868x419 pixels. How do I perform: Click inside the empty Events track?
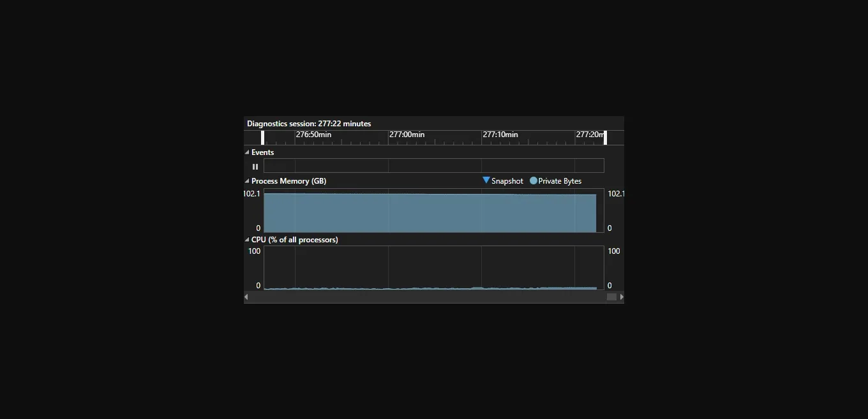tap(434, 166)
